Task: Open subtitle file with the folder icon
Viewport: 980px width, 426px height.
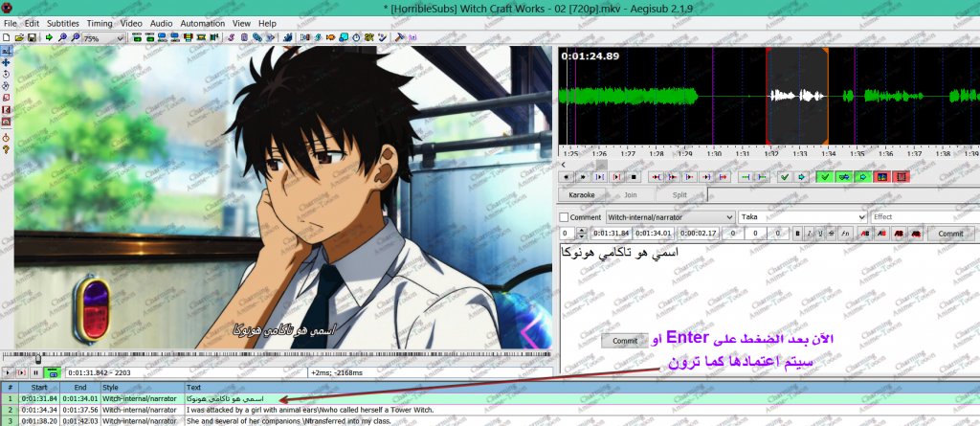Action: (x=19, y=37)
